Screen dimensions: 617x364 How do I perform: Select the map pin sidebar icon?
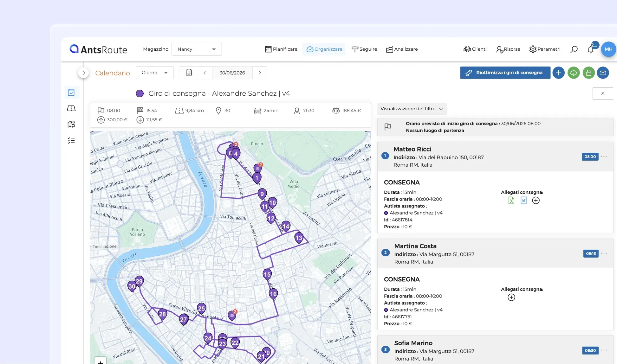pos(71,124)
